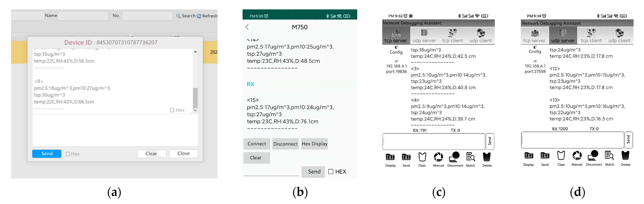
Task: Tap the 192.168.4.1 port:19836 connection entry
Action: [x=396, y=67]
